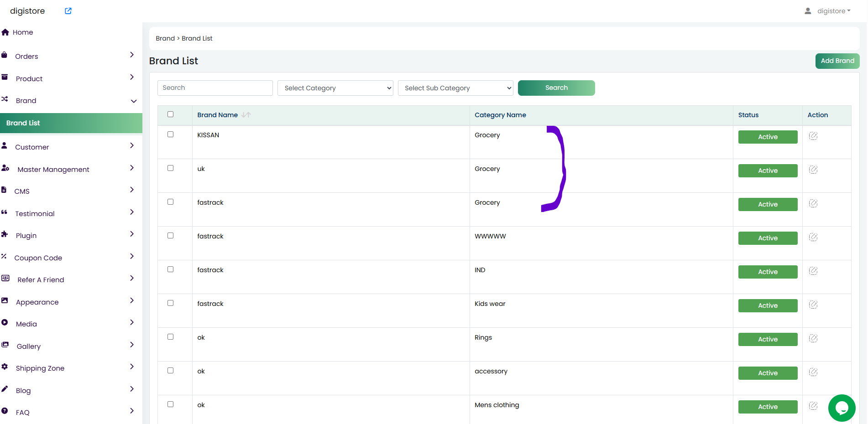Click edit icon for fastrack IND row
868x424 pixels.
click(813, 271)
